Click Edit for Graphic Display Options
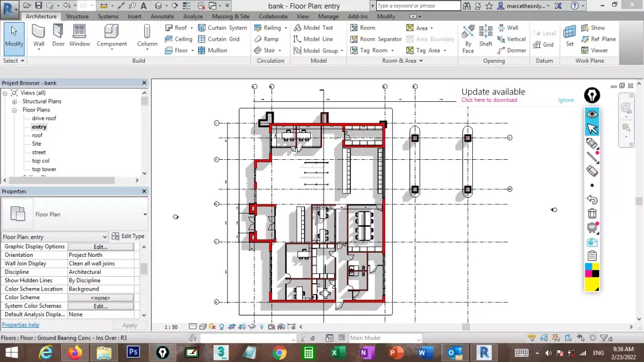644x362 pixels. pos(100,247)
